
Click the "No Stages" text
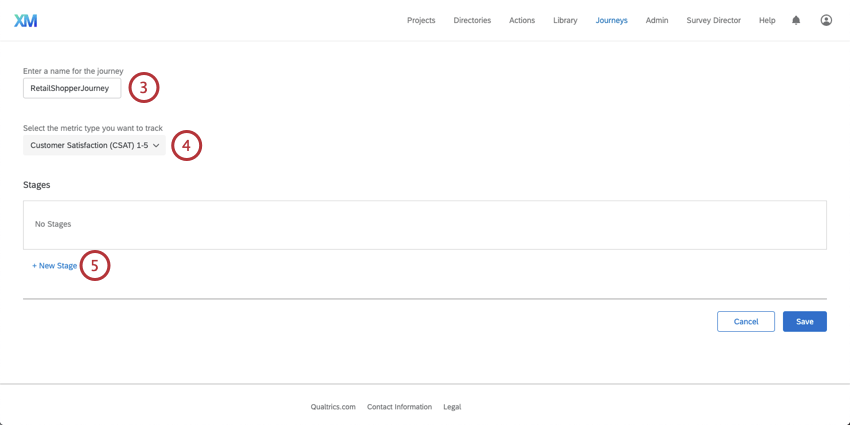53,224
